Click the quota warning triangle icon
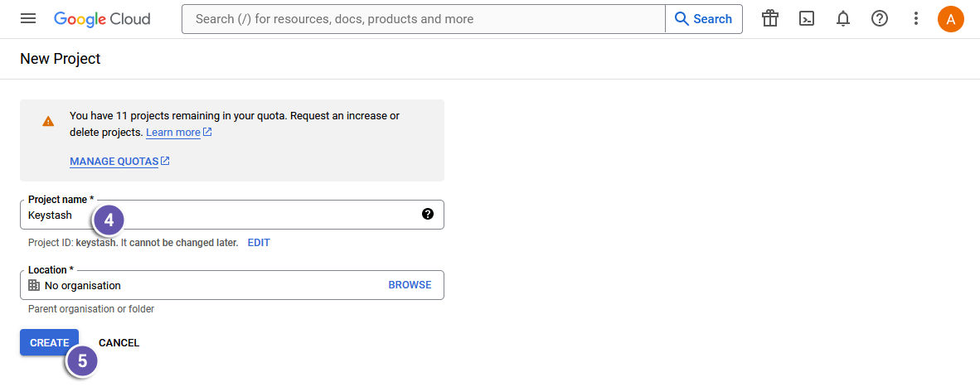 click(48, 121)
